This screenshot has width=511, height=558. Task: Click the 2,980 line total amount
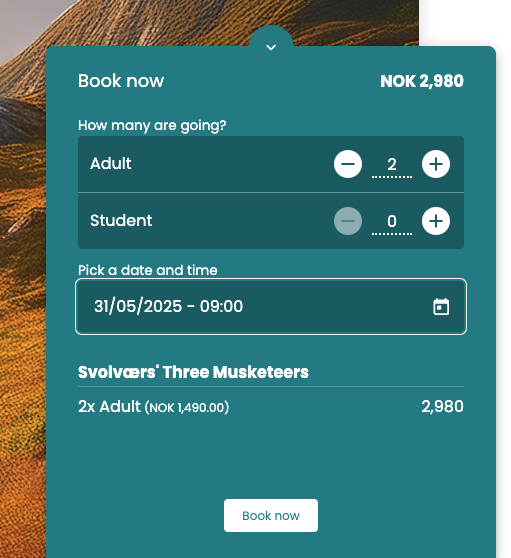coord(442,406)
